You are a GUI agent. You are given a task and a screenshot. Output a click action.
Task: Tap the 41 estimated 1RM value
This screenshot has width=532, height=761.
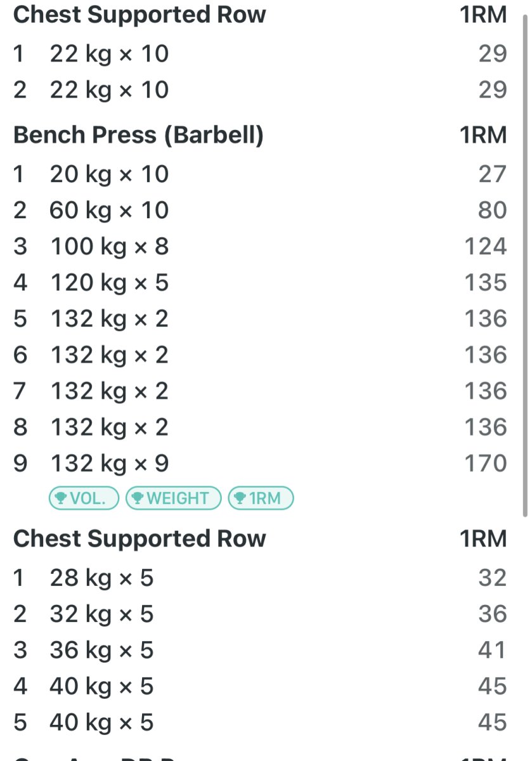(x=493, y=650)
